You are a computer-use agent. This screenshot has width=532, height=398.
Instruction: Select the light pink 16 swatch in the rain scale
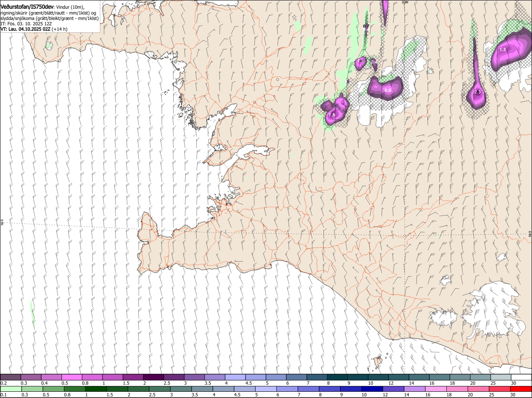tap(436, 389)
